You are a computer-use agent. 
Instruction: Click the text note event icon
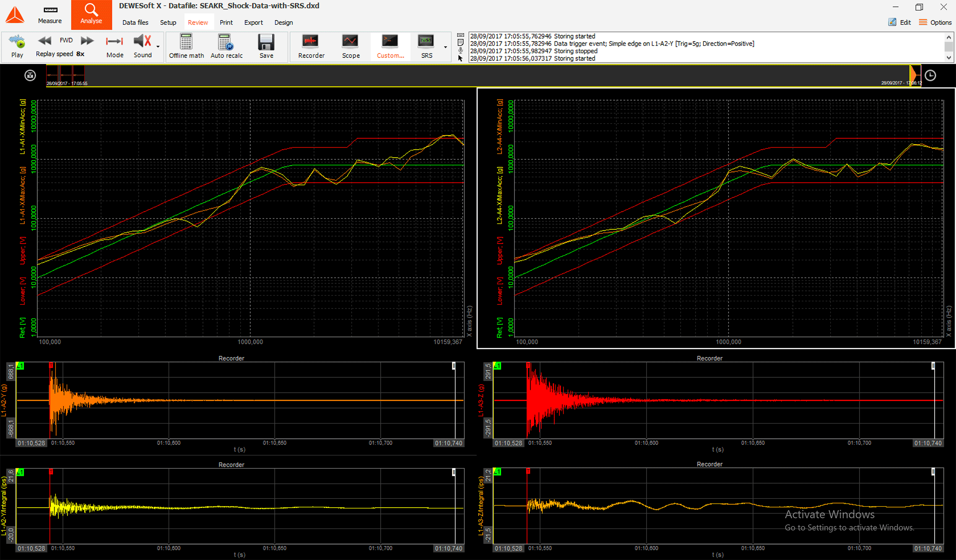tap(460, 43)
